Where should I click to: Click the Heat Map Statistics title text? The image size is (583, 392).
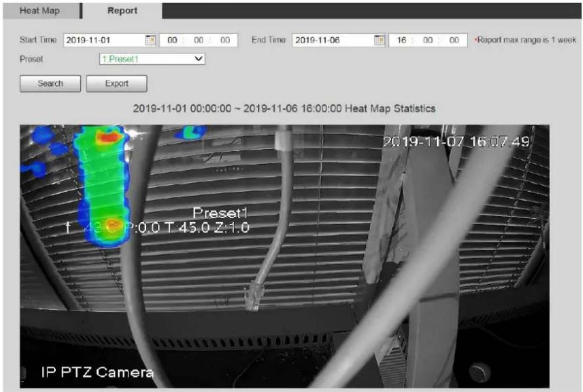coord(284,108)
